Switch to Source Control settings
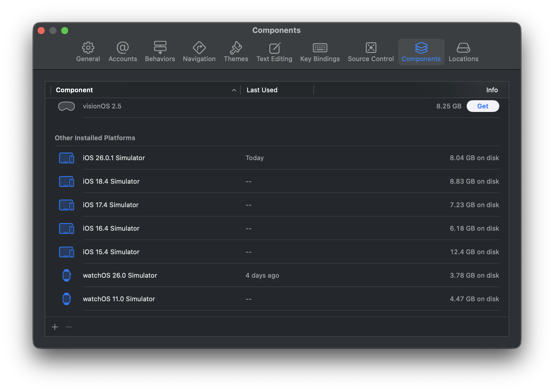The image size is (554, 392). (x=371, y=52)
